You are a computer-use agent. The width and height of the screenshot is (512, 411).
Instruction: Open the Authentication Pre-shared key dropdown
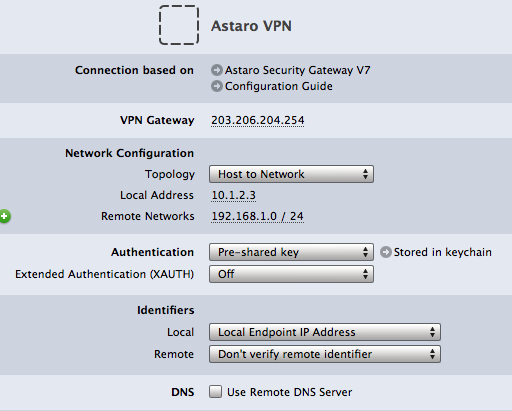(291, 252)
